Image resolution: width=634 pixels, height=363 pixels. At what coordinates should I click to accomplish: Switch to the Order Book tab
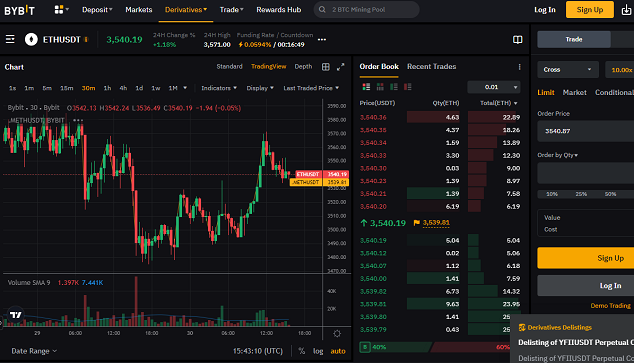(x=379, y=67)
